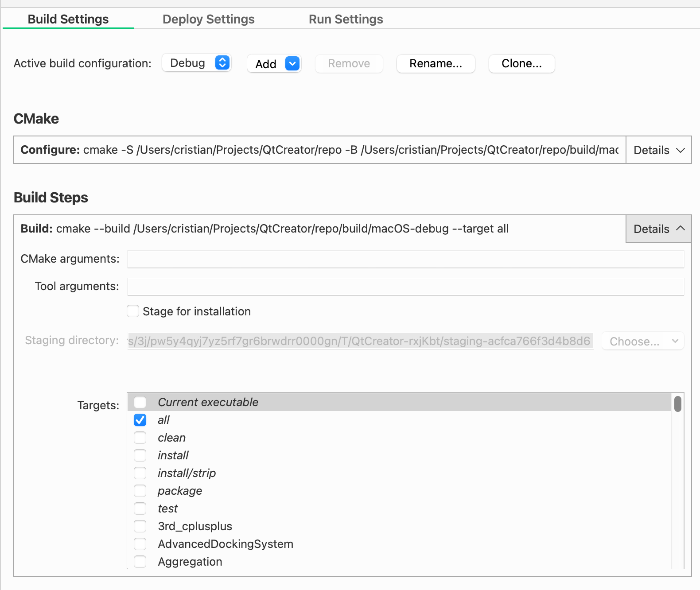Screen dimensions: 700x590
Task: Click the Add dropdown arrow icon
Action: pos(292,63)
